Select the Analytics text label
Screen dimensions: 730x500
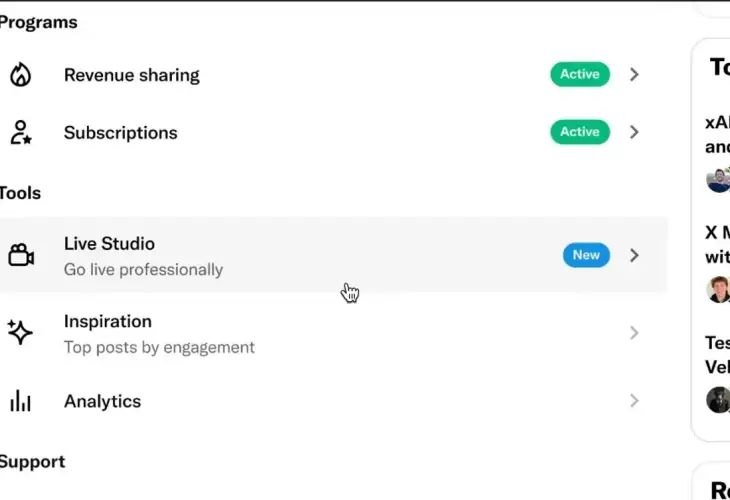coord(102,401)
